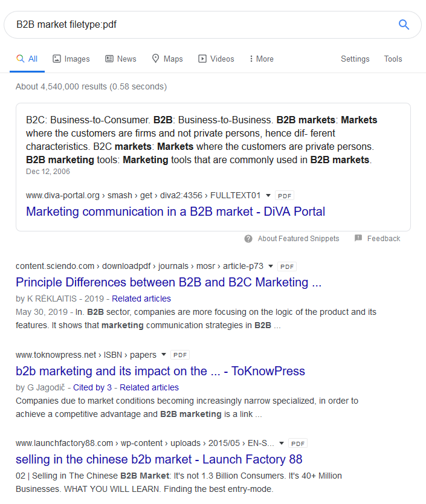Open Principle Differences between B2B and B2C link

coord(169,282)
